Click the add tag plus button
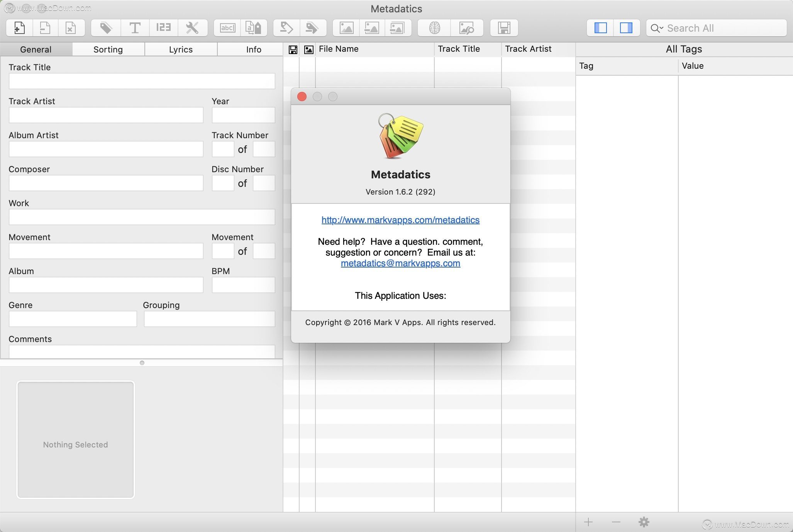The width and height of the screenshot is (793, 532). (x=588, y=522)
